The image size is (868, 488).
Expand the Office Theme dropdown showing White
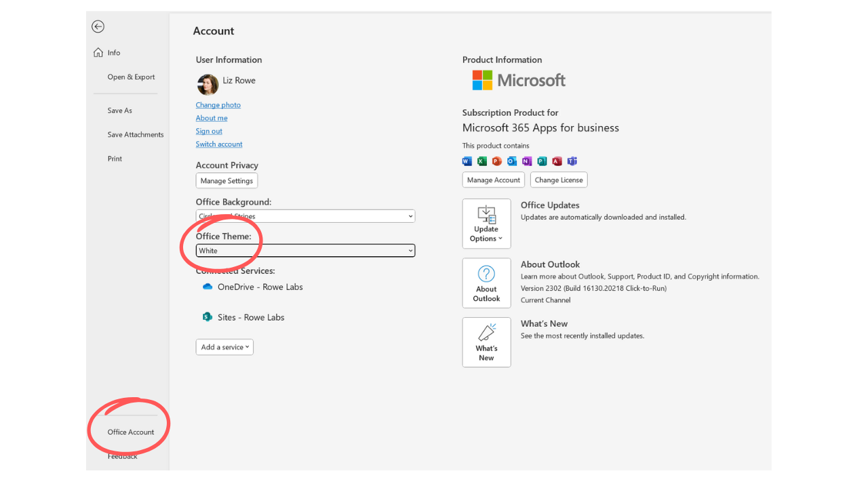(305, 251)
